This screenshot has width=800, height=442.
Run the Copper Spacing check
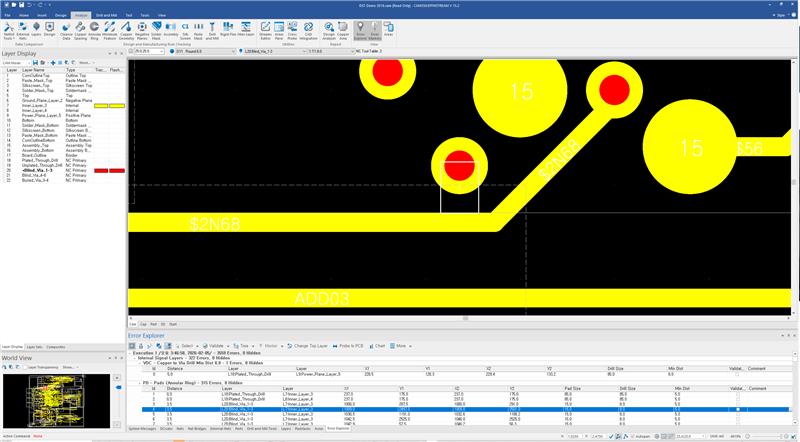point(81,31)
